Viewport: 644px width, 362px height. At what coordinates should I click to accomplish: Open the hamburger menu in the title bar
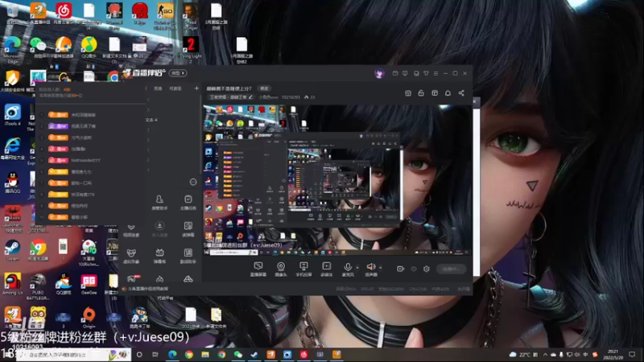coord(436,73)
